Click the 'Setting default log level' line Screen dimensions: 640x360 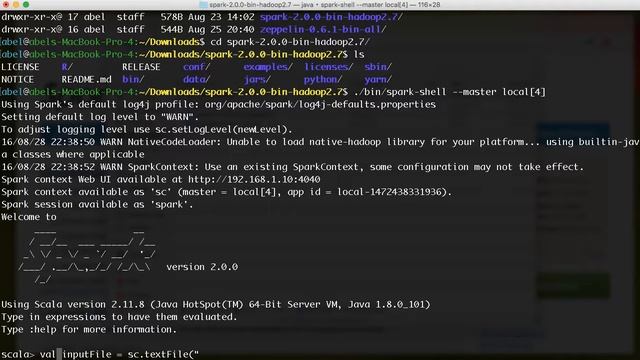click(x=100, y=117)
